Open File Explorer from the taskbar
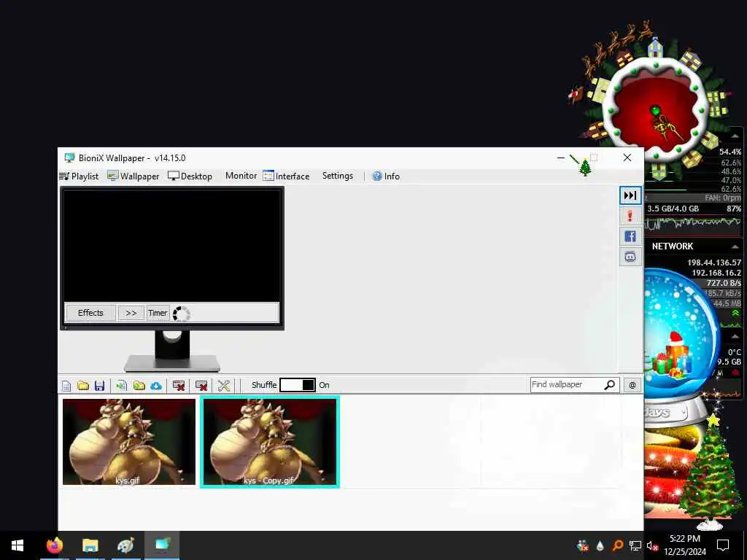 tap(90, 545)
